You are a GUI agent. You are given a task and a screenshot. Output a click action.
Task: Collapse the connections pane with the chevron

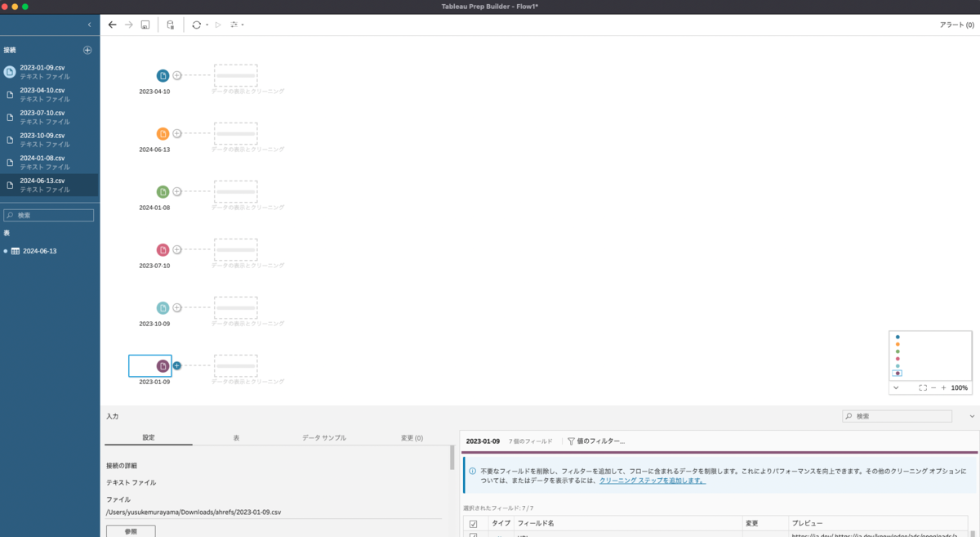[89, 25]
